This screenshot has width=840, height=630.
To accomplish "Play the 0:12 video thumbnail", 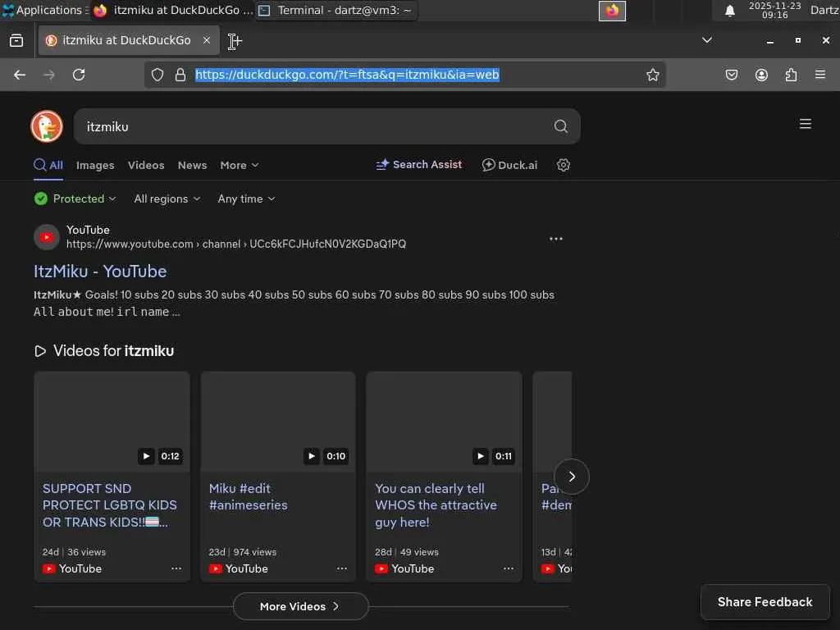I will click(112, 422).
